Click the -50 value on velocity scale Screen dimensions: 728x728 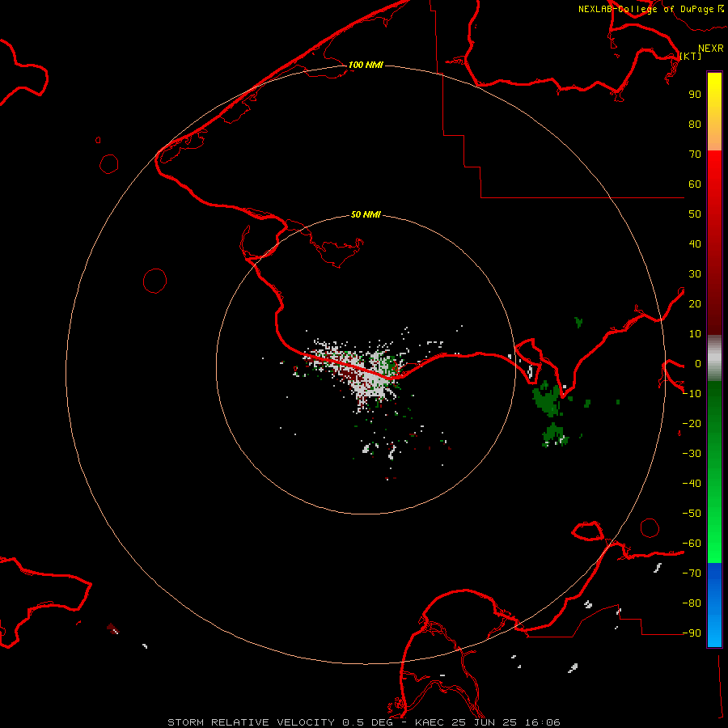coord(692,514)
